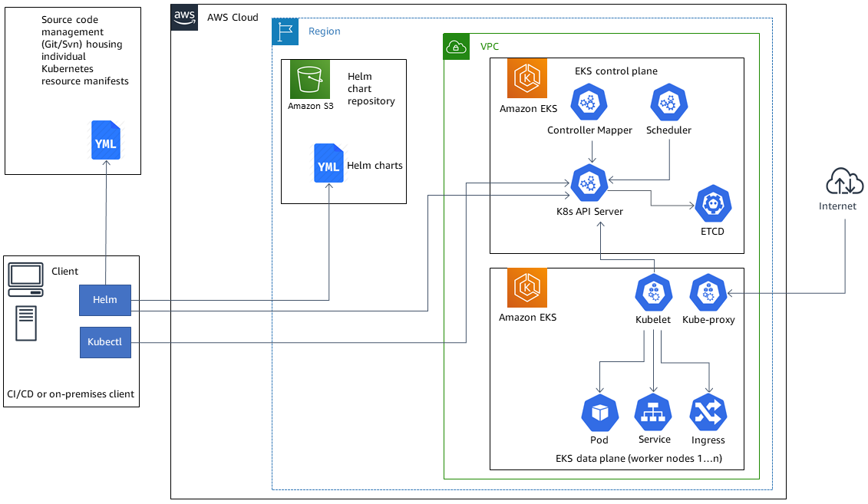The width and height of the screenshot is (868, 504).
Task: Click the Helm button
Action: [x=104, y=300]
